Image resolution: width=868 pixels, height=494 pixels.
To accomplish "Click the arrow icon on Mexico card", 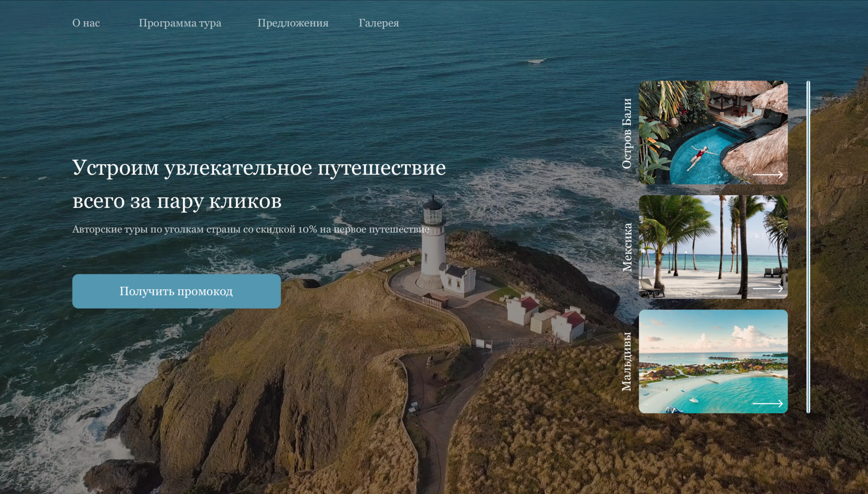I will [x=767, y=288].
